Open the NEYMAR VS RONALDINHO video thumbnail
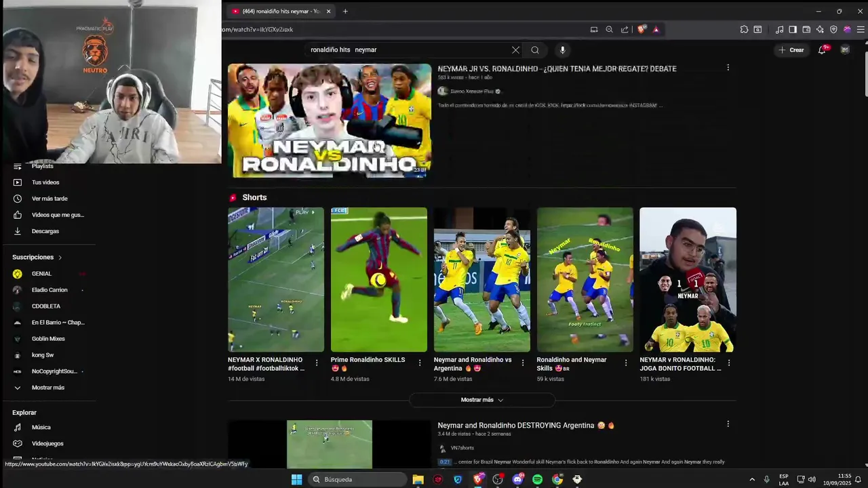 coord(330,121)
